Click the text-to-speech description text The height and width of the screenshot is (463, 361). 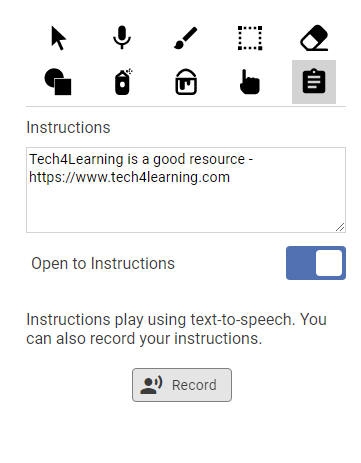(x=177, y=329)
